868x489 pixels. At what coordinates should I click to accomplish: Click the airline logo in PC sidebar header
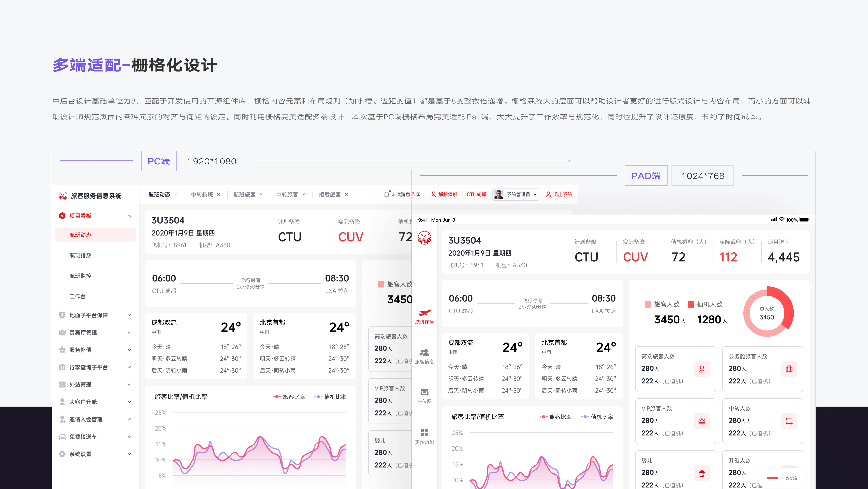point(63,196)
